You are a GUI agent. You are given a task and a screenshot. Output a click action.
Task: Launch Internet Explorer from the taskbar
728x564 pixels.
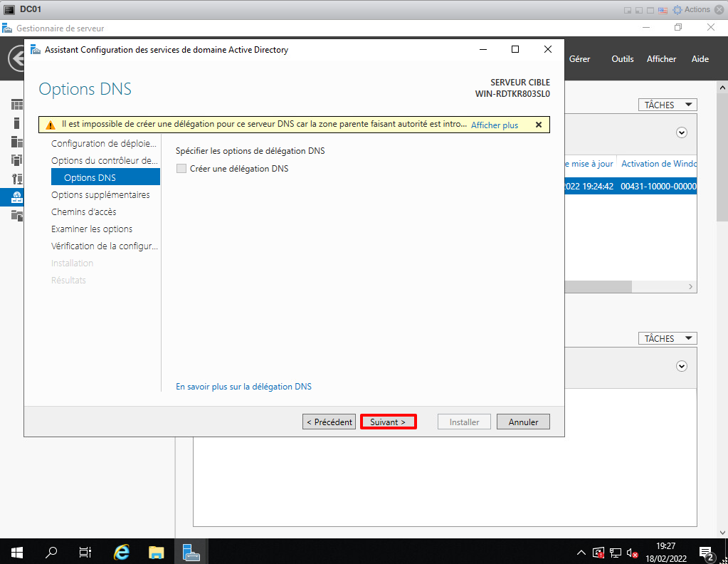coord(122,551)
